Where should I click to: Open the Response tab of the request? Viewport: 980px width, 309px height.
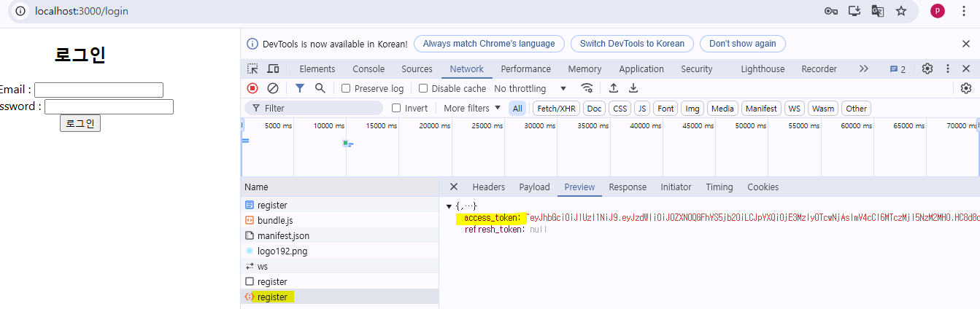(628, 187)
